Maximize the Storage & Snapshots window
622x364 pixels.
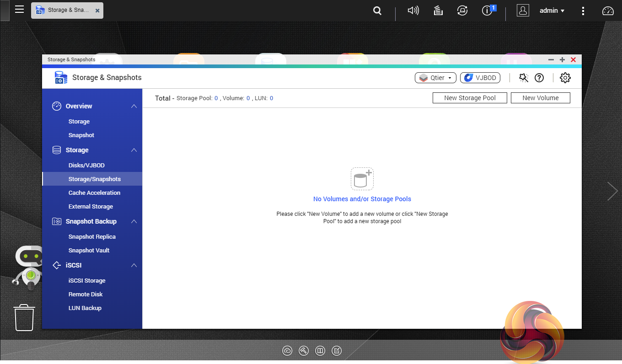[562, 60]
